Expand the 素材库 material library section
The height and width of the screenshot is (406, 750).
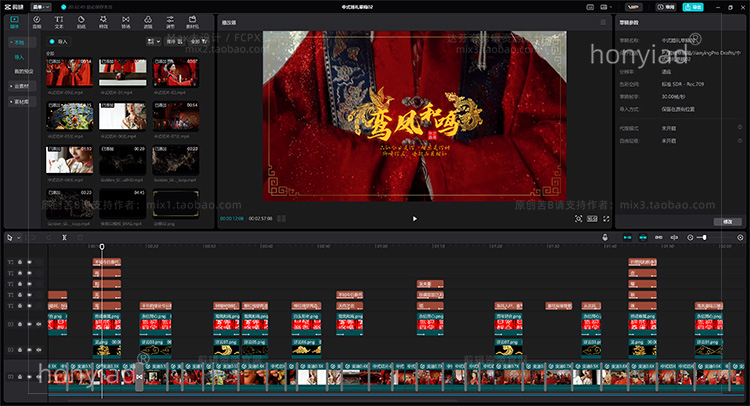[20, 102]
